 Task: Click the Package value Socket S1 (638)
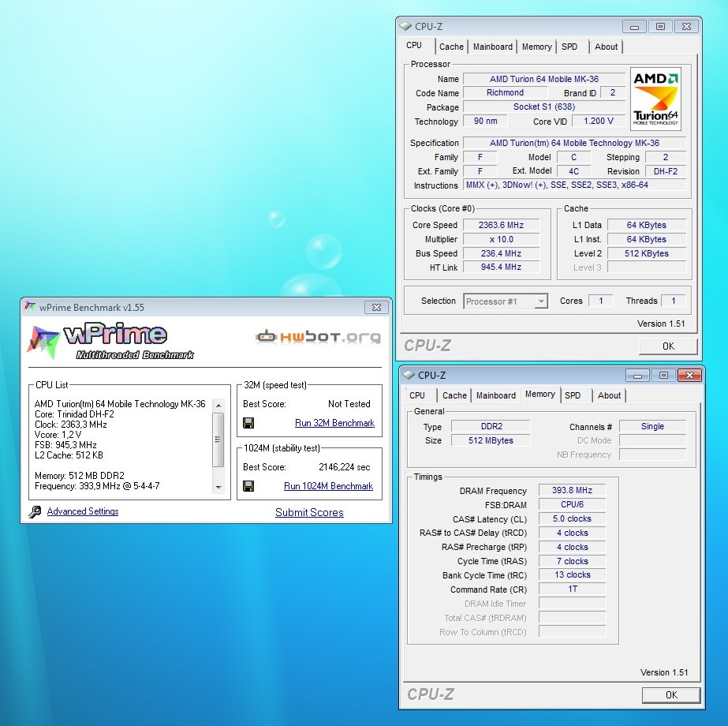tap(544, 107)
